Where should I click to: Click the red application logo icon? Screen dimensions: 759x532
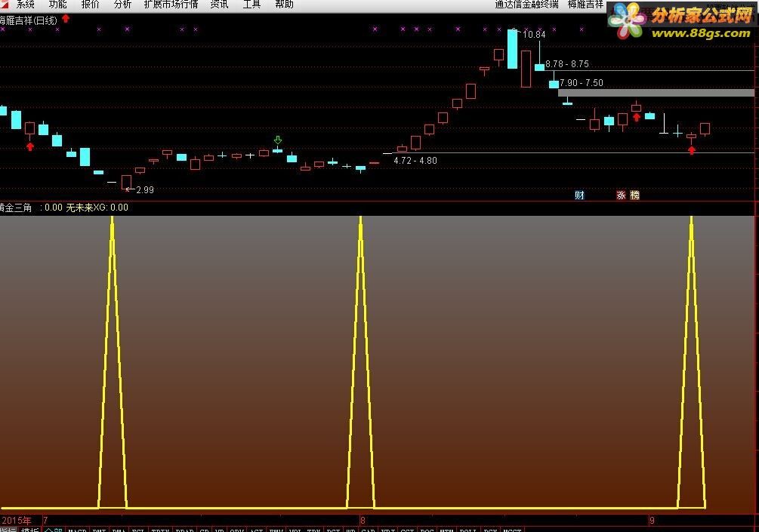point(4,4)
